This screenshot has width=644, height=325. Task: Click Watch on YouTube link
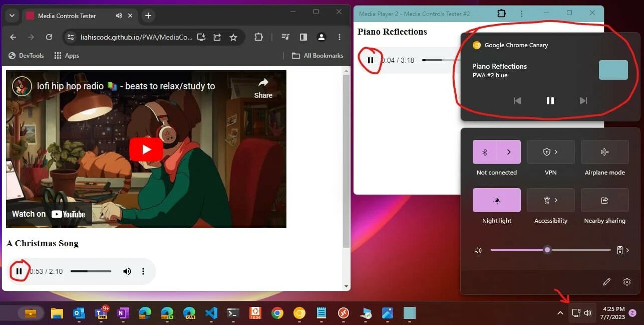click(x=49, y=214)
